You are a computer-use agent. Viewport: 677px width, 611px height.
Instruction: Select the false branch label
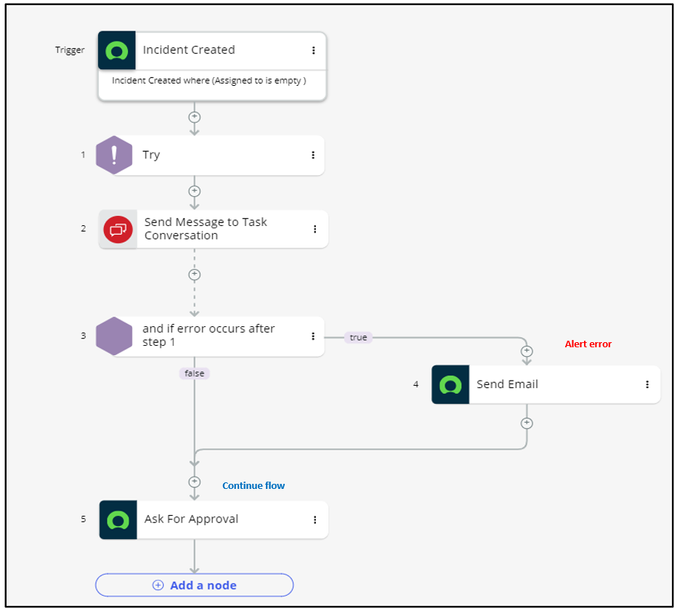point(194,373)
